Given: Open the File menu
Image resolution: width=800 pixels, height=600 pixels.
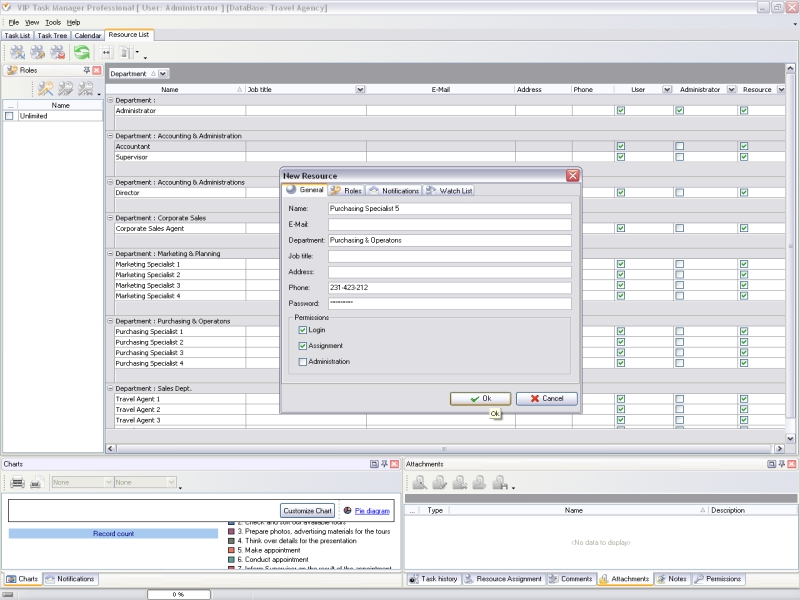Looking at the screenshot, I should tap(13, 22).
